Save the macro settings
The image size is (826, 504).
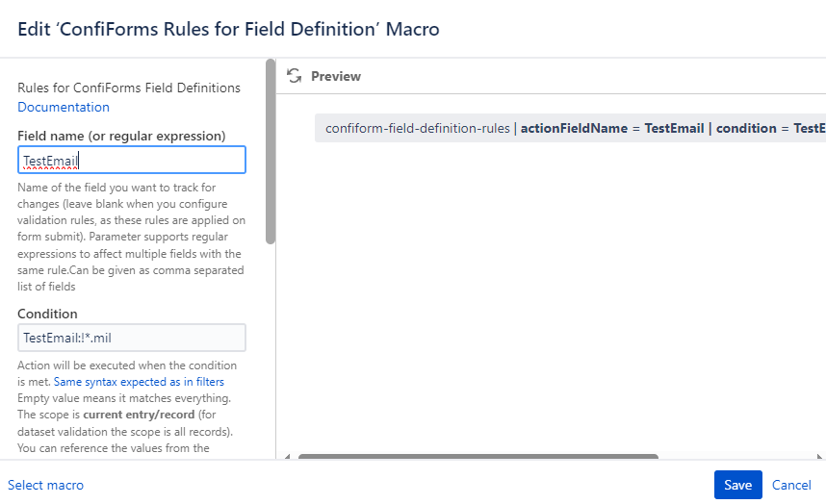[x=737, y=485]
